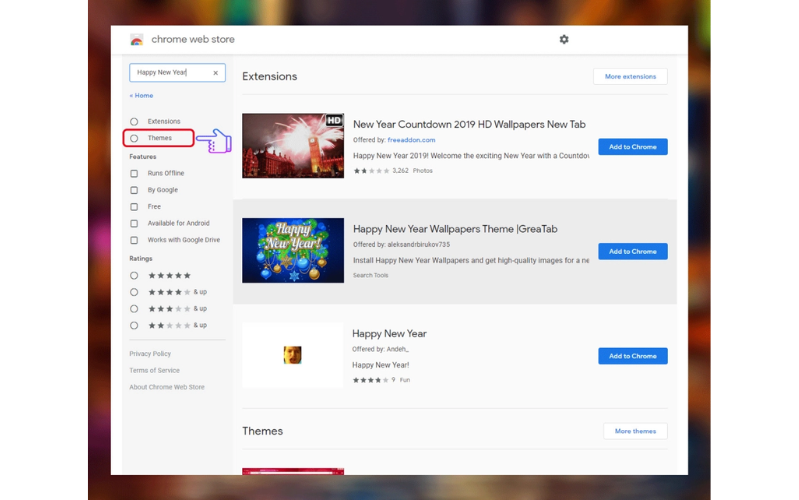Select the five stars rating filter
This screenshot has width=799, height=500.
[x=134, y=275]
